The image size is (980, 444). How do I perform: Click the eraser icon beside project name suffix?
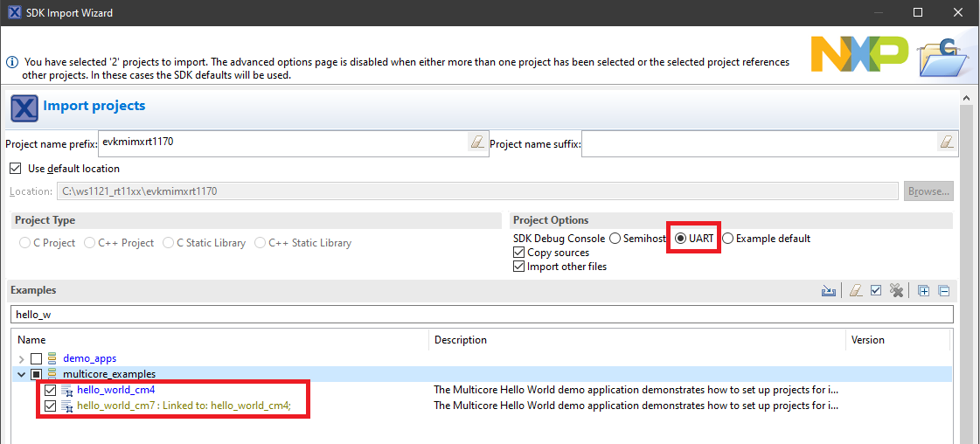(947, 142)
